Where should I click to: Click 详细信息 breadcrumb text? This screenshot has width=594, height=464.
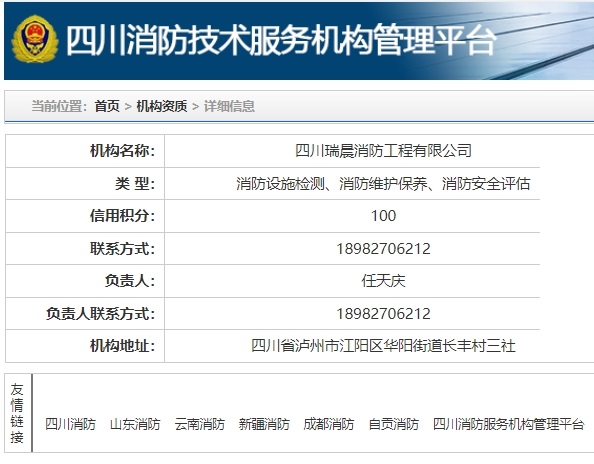(229, 106)
